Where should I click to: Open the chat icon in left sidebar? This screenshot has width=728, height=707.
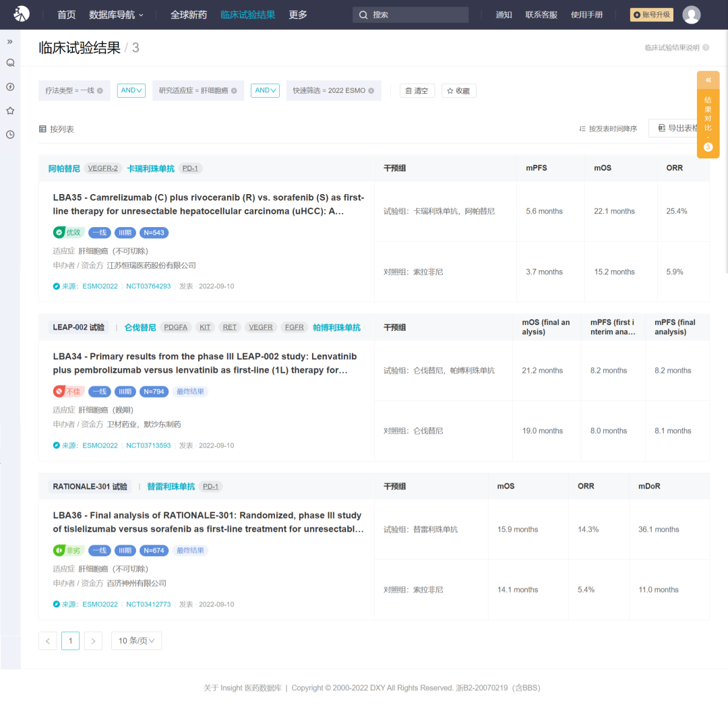(10, 63)
